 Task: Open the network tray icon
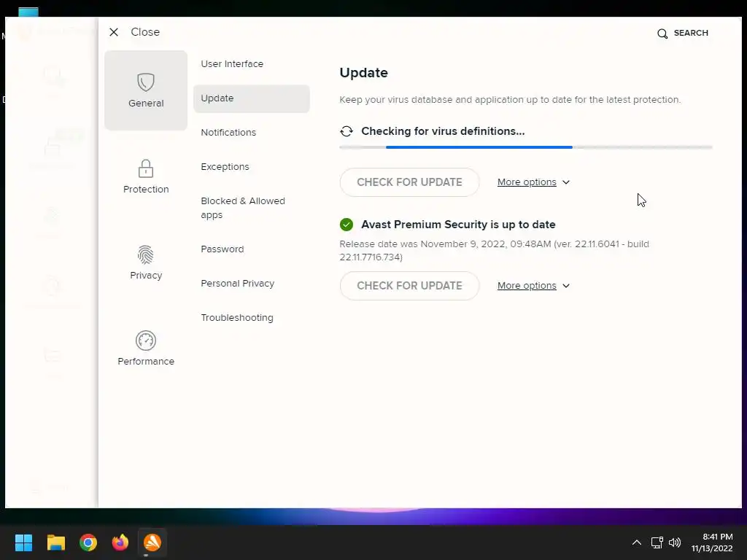click(x=657, y=542)
